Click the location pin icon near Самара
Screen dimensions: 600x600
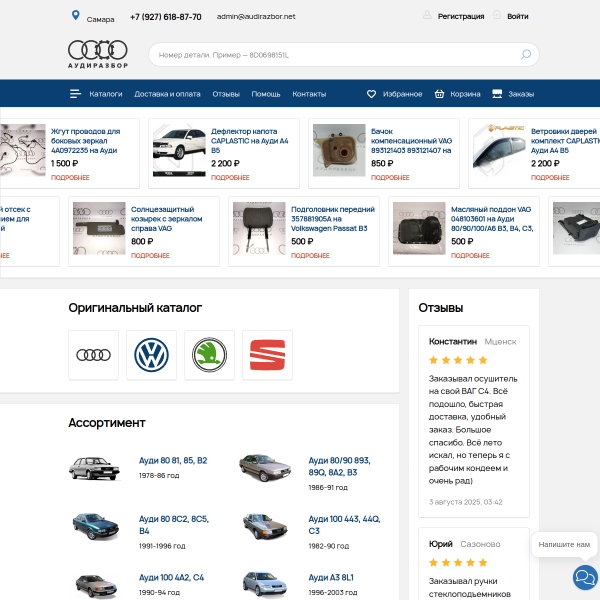[76, 15]
